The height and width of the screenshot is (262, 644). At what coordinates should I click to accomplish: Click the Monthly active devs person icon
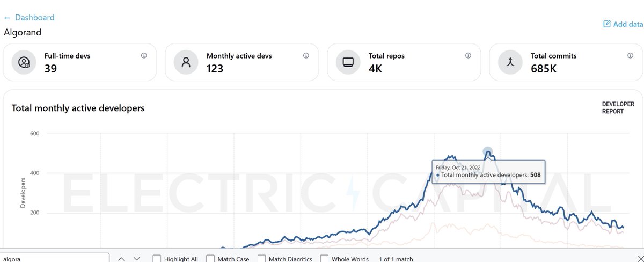[186, 62]
